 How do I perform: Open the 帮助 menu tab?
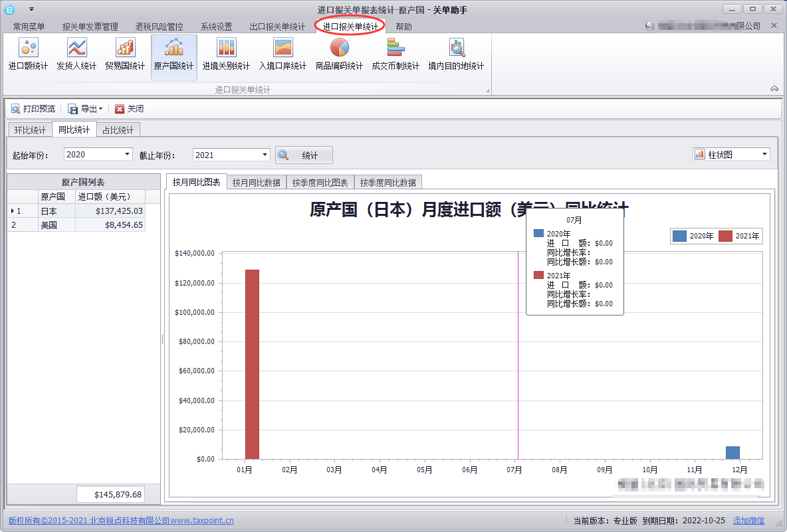click(x=403, y=27)
